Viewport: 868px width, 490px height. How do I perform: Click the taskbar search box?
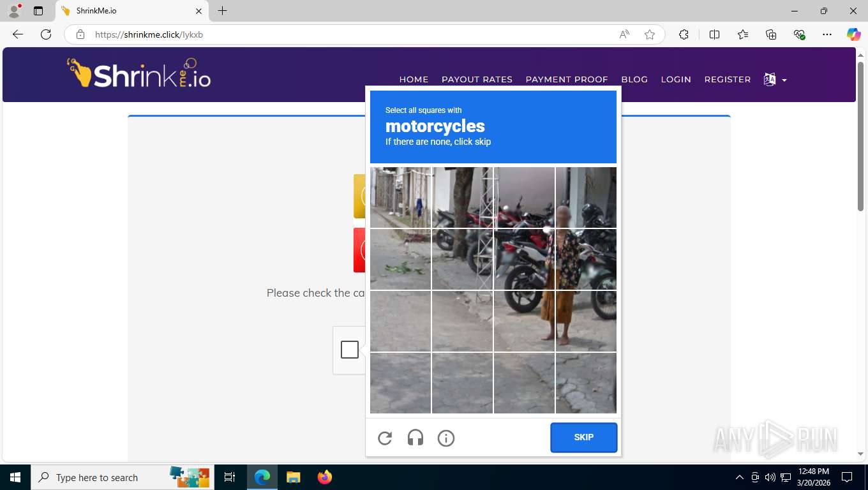point(123,477)
